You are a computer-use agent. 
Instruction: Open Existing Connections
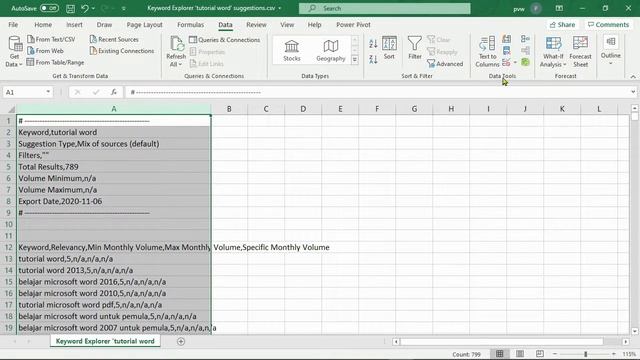pos(122,51)
